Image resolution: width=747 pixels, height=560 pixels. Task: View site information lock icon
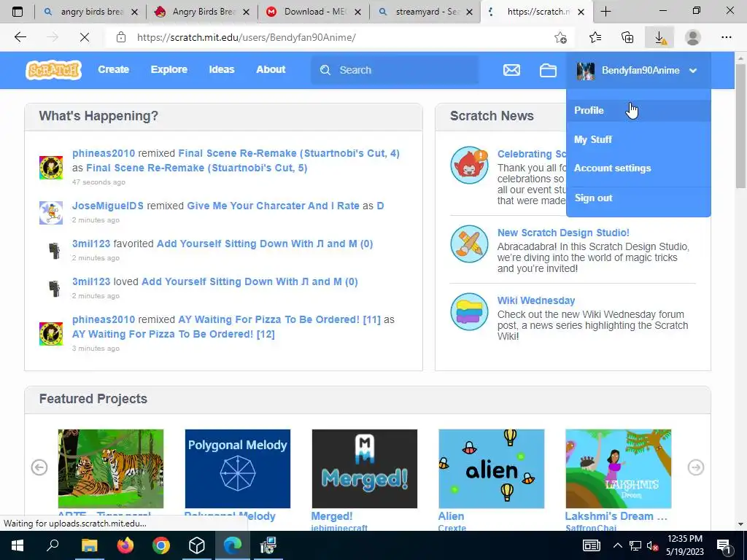121,37
